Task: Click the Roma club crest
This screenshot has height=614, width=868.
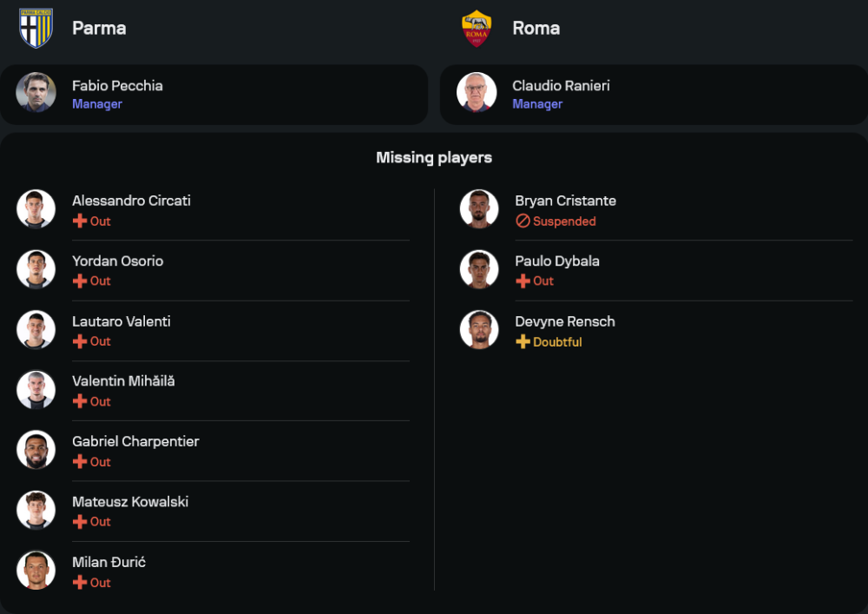Action: click(477, 28)
